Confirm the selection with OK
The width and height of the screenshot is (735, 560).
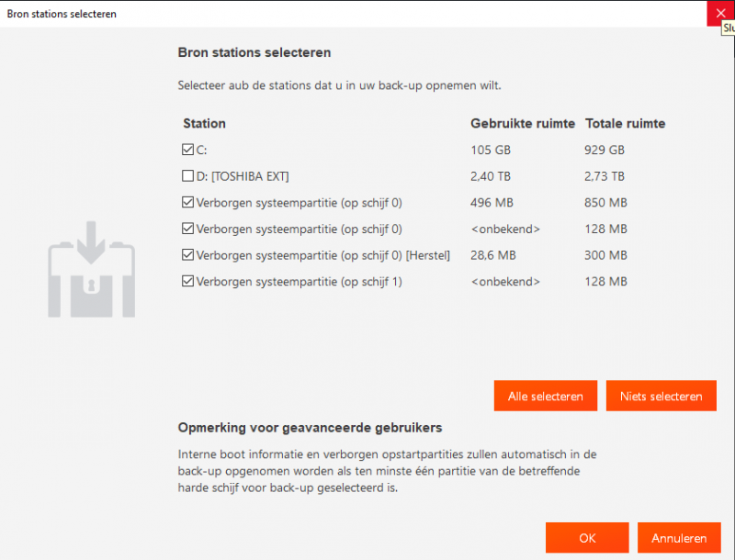[x=586, y=538]
